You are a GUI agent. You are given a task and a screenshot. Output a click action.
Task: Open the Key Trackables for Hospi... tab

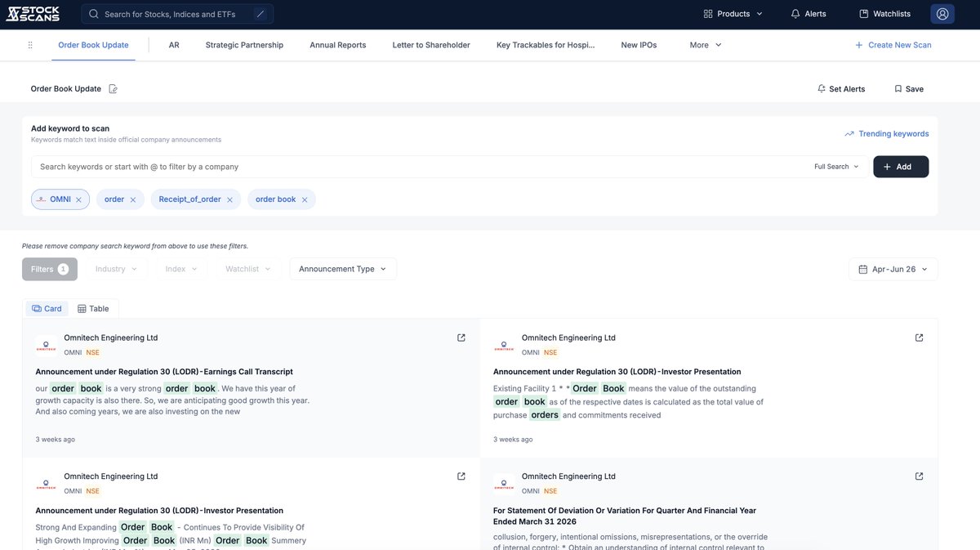tap(546, 45)
